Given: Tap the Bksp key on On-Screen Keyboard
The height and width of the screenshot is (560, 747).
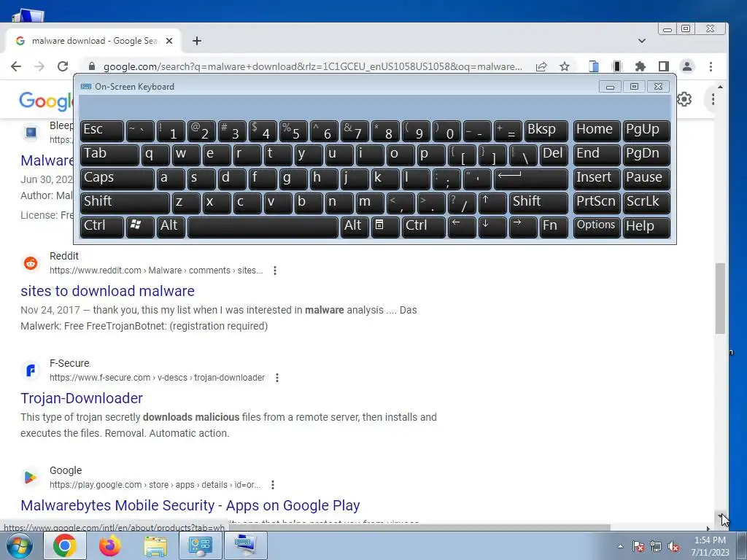Looking at the screenshot, I should (x=546, y=131).
